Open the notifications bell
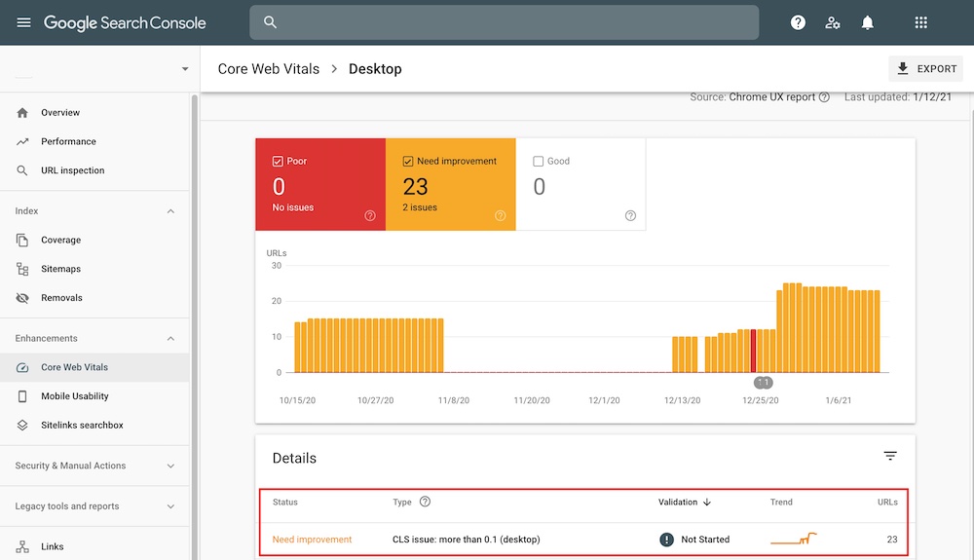 click(x=867, y=22)
